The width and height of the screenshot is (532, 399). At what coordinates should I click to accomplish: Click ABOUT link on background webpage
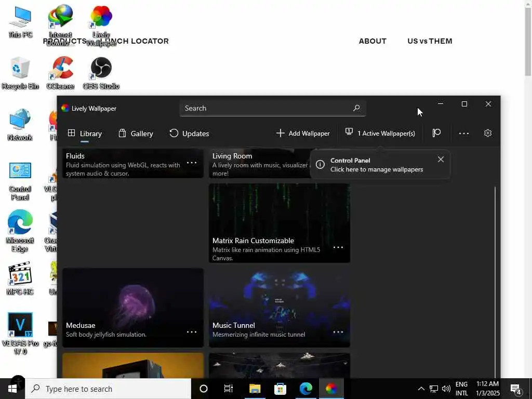click(x=373, y=41)
